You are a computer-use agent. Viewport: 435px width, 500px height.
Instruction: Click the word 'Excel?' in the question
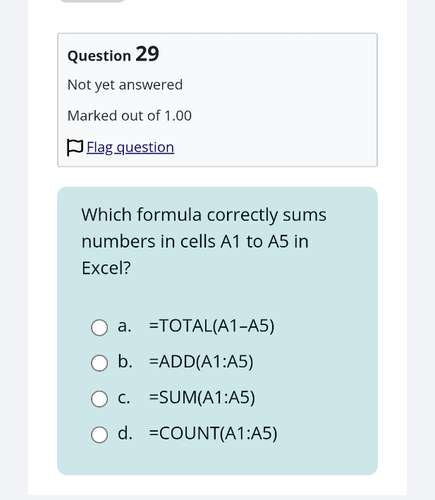point(106,268)
